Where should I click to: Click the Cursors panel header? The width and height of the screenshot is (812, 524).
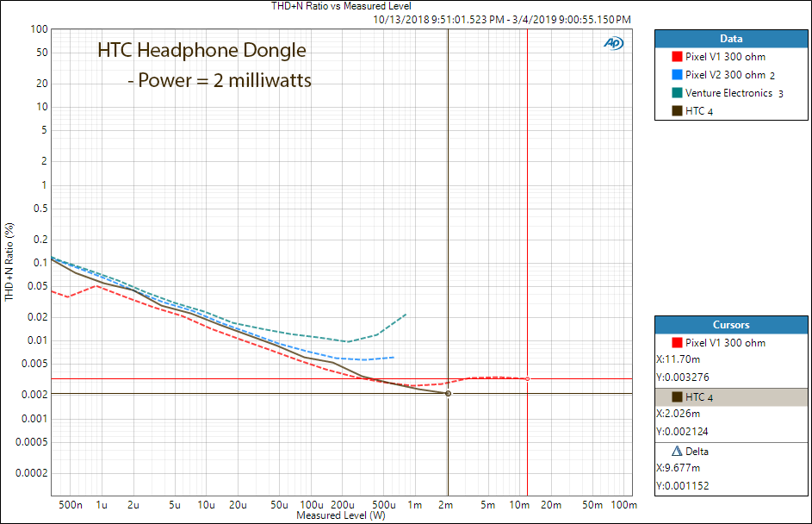pos(731,325)
